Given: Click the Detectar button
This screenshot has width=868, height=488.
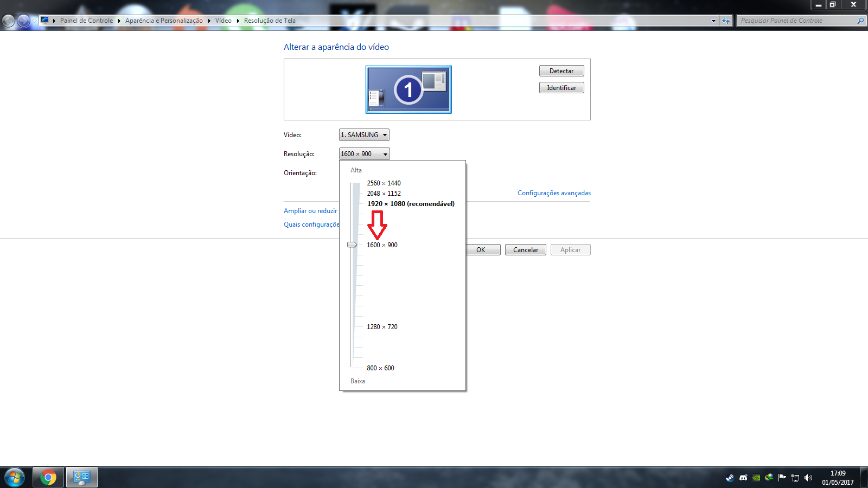Looking at the screenshot, I should click(x=561, y=71).
